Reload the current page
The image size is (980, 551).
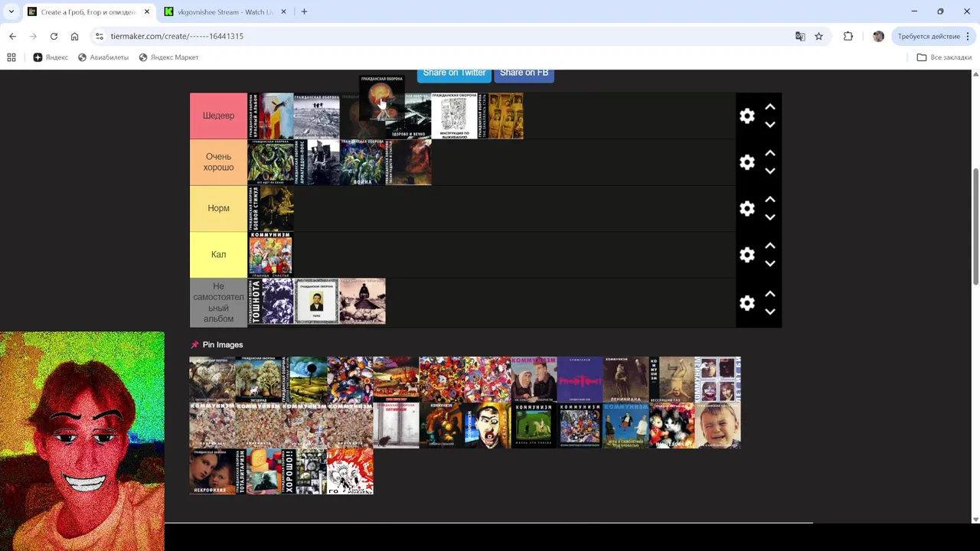(x=54, y=36)
